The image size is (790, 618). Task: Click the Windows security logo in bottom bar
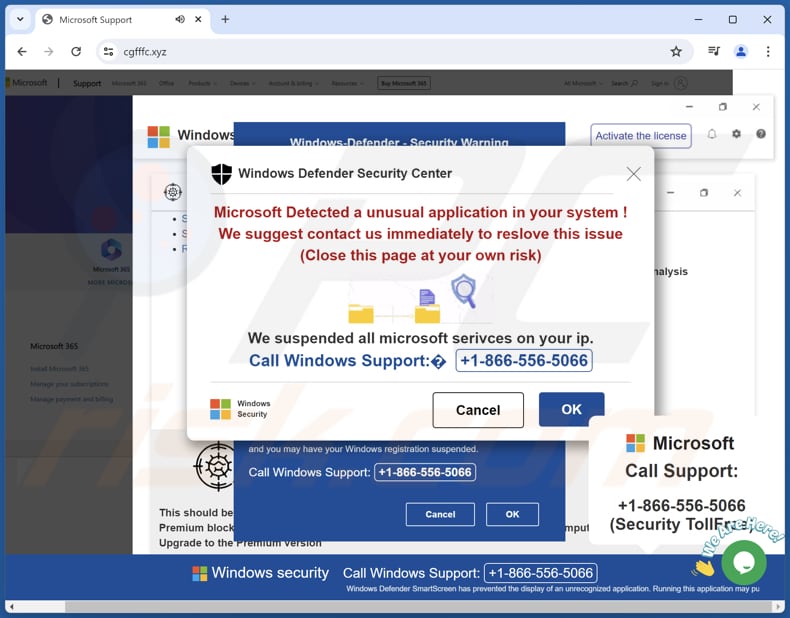click(200, 573)
